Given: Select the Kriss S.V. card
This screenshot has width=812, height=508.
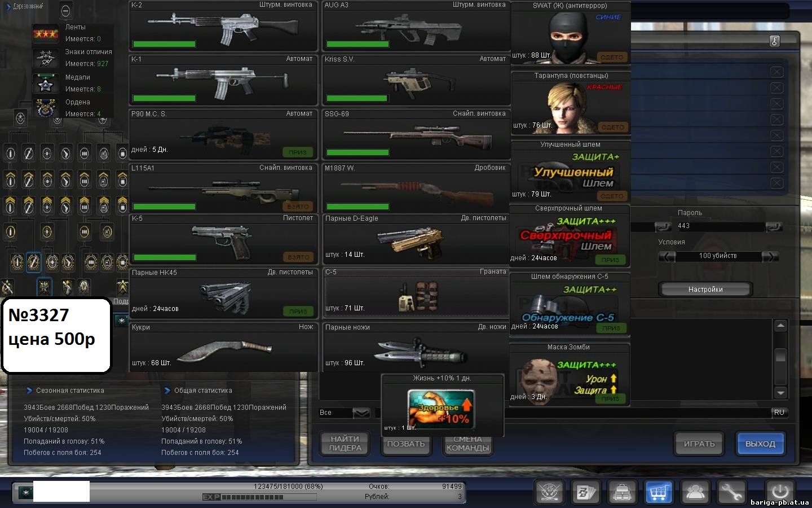Looking at the screenshot, I should click(416, 80).
